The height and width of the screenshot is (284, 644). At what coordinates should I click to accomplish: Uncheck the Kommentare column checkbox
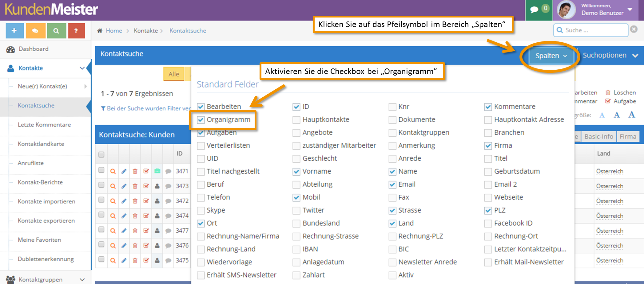click(488, 107)
